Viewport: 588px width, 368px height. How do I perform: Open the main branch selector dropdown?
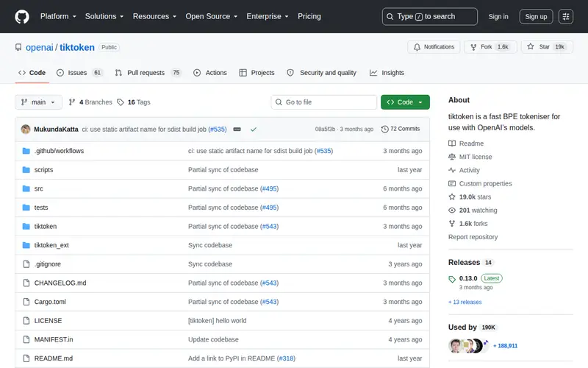pos(38,102)
